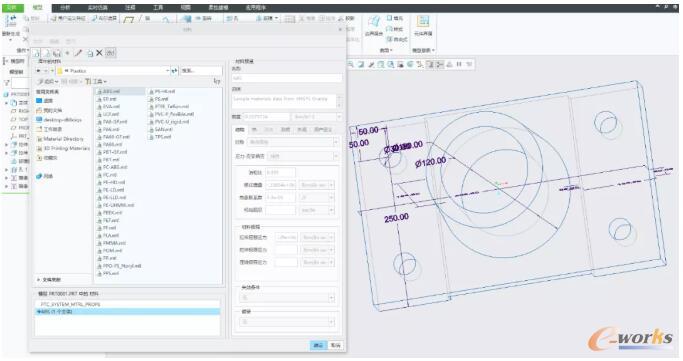Open the green File menu
This screenshot has width=683, height=361.
(x=12, y=7)
